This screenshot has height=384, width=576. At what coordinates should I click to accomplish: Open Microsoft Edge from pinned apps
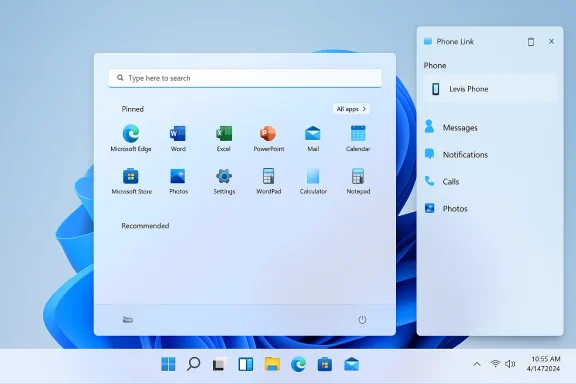click(x=131, y=138)
